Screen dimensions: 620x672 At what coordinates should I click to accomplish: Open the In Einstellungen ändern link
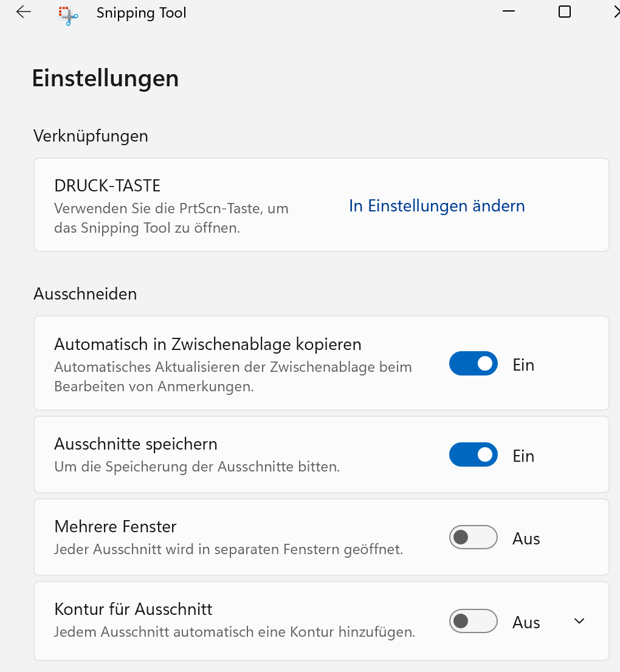point(436,206)
